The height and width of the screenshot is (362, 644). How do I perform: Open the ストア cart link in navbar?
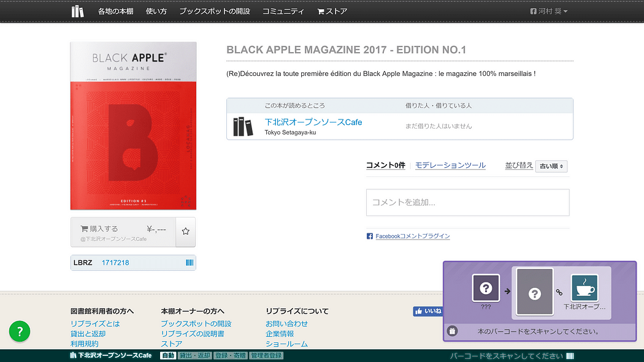coord(332,11)
